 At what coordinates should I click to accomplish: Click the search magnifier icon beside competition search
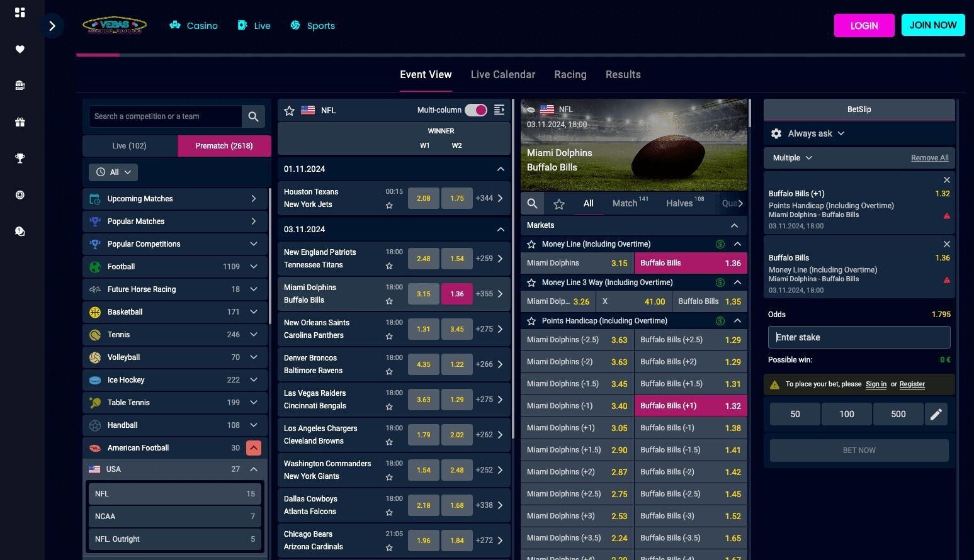pyautogui.click(x=253, y=116)
